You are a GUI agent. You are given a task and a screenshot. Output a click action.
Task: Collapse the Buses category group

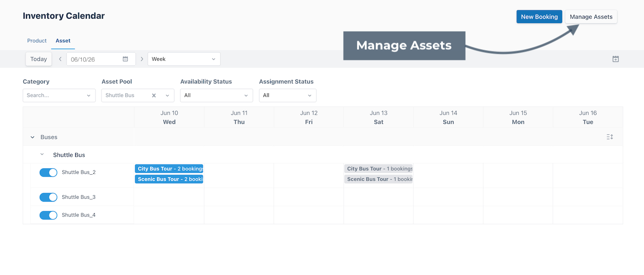(33, 137)
